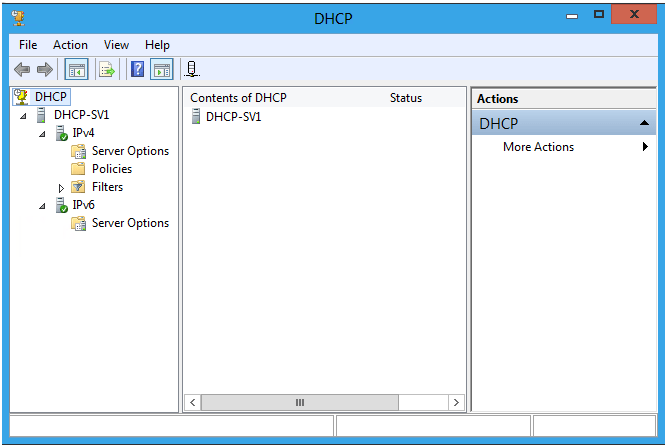667x447 pixels.
Task: Click the DHCP app icon in title bar
Action: point(18,18)
